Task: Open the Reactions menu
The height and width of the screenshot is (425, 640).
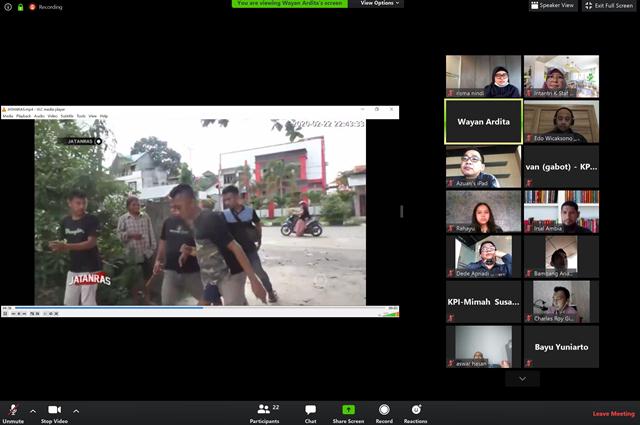Action: click(416, 410)
